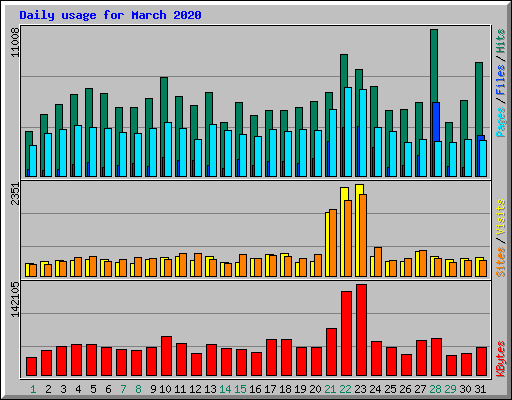Click the orange Sites bar for day 24

pos(378,262)
